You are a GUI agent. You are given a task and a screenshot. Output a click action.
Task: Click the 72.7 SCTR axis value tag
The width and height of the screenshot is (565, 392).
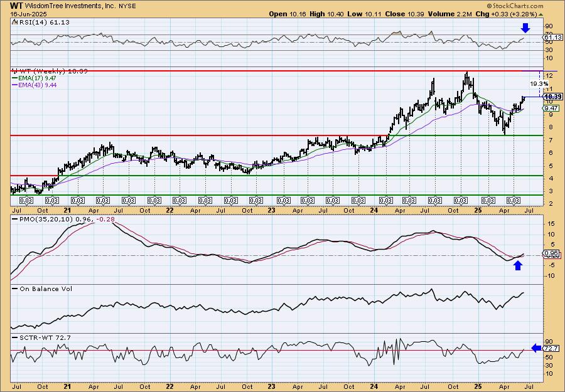(x=552, y=349)
